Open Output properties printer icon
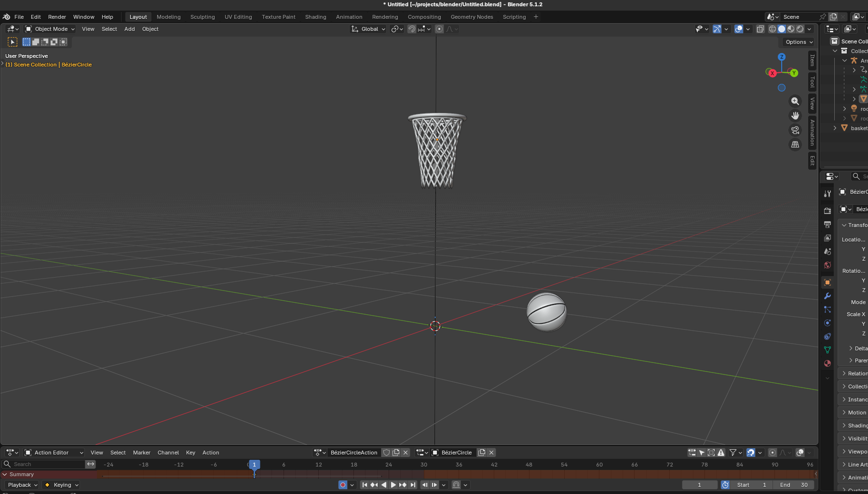 pos(827,225)
